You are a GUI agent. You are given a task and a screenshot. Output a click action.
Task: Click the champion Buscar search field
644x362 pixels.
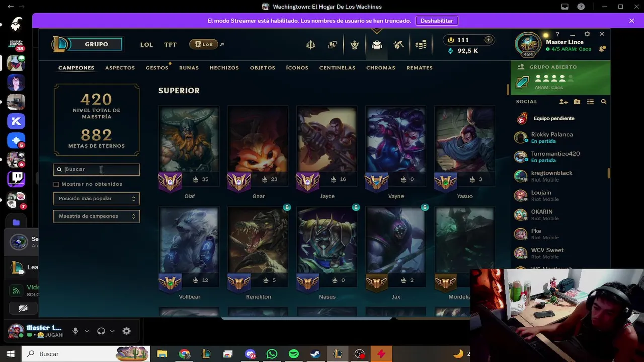pos(97,170)
